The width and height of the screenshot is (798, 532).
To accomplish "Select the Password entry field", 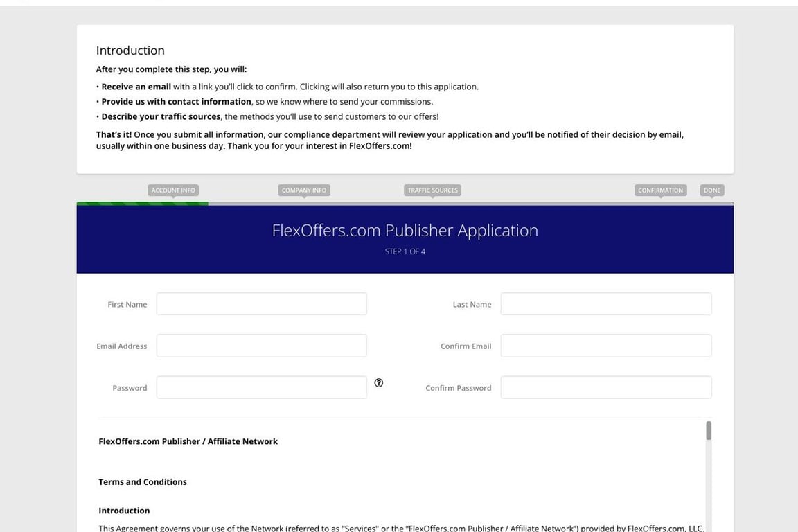I will 262,388.
